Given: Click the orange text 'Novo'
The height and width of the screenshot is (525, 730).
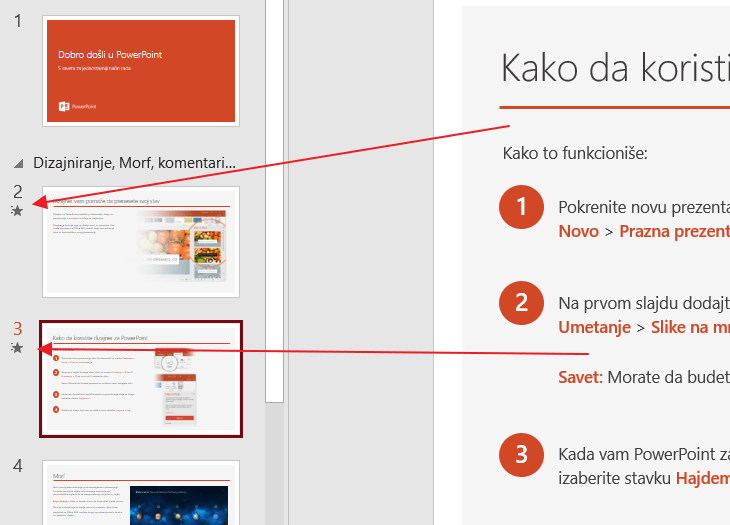Looking at the screenshot, I should click(x=579, y=231).
